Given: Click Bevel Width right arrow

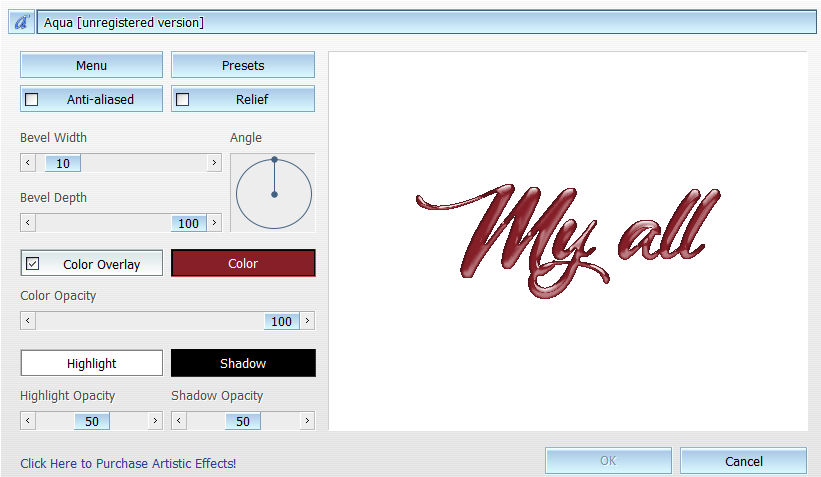Looking at the screenshot, I should pos(214,163).
